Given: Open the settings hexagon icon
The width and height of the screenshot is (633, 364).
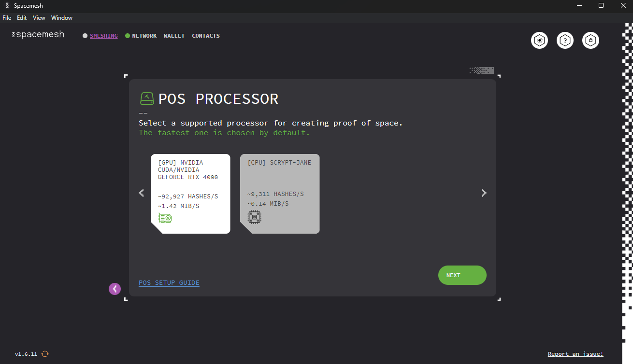Looking at the screenshot, I should [x=539, y=41].
